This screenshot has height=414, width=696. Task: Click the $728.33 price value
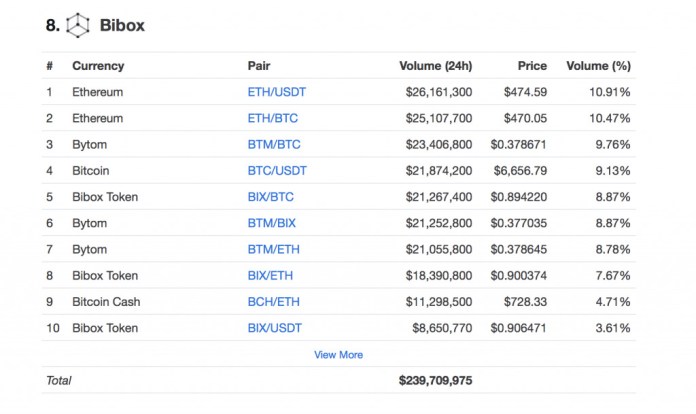(x=525, y=301)
